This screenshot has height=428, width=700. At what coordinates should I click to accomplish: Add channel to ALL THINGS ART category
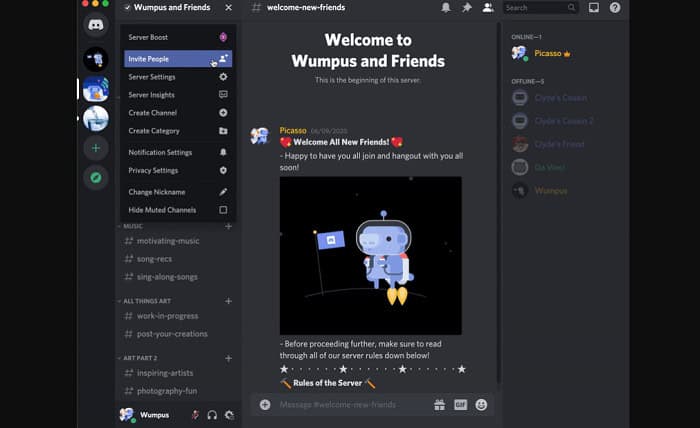click(228, 301)
